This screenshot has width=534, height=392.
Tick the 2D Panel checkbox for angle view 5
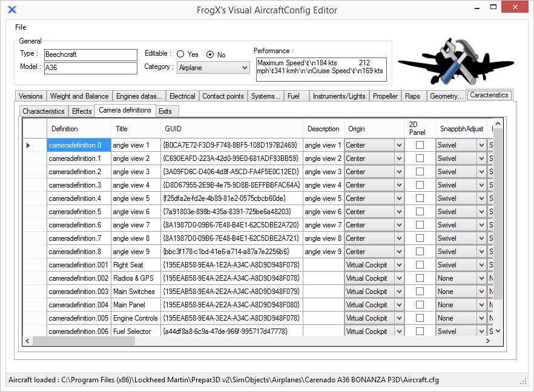(x=420, y=198)
